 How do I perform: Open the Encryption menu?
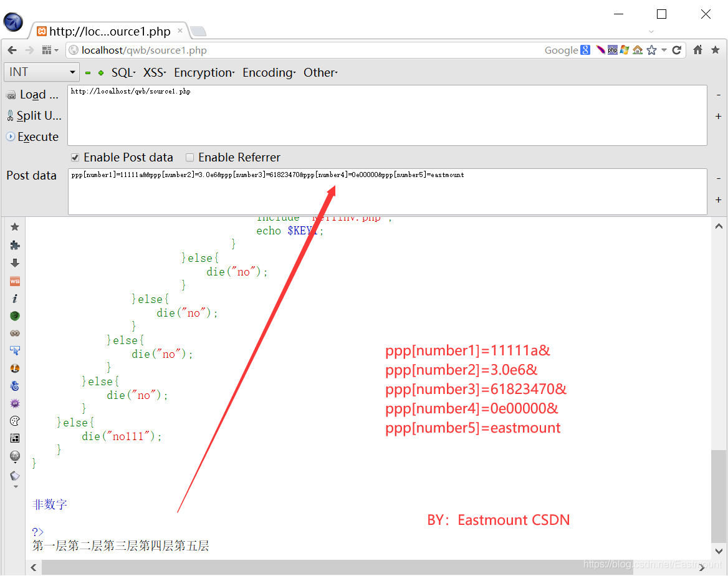point(204,72)
